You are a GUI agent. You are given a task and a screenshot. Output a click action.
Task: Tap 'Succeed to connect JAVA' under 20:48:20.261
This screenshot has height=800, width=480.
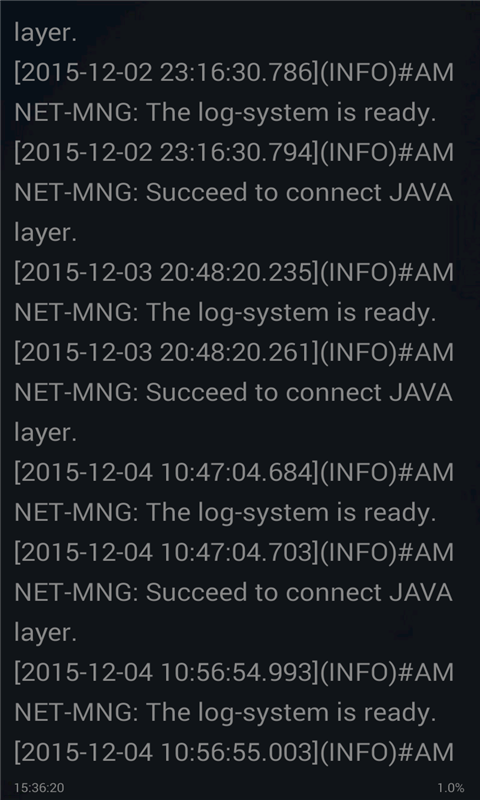[299, 392]
